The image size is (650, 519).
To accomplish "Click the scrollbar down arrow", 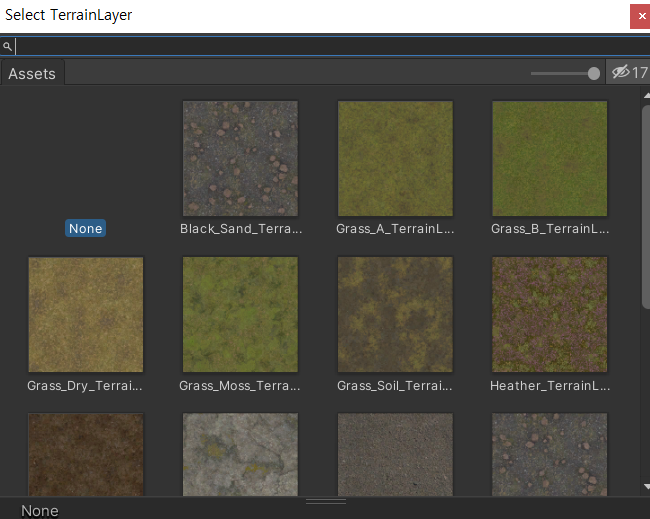I will tap(646, 486).
